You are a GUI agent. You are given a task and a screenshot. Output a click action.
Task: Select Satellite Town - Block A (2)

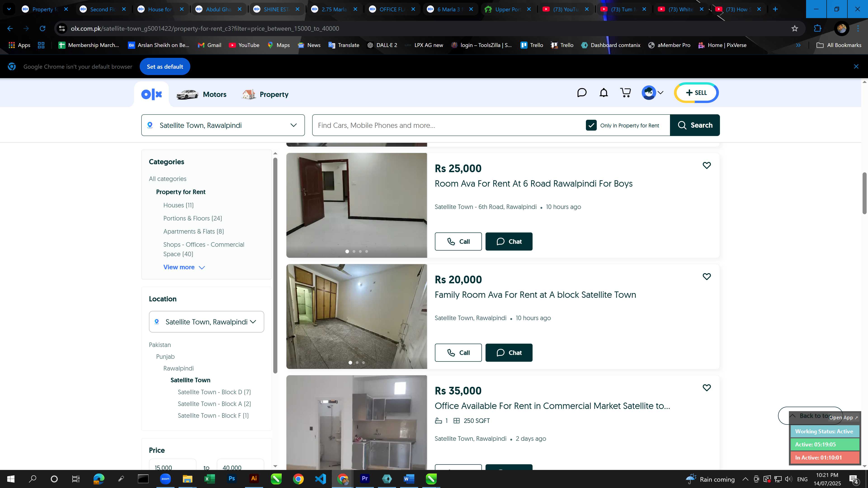click(x=214, y=404)
